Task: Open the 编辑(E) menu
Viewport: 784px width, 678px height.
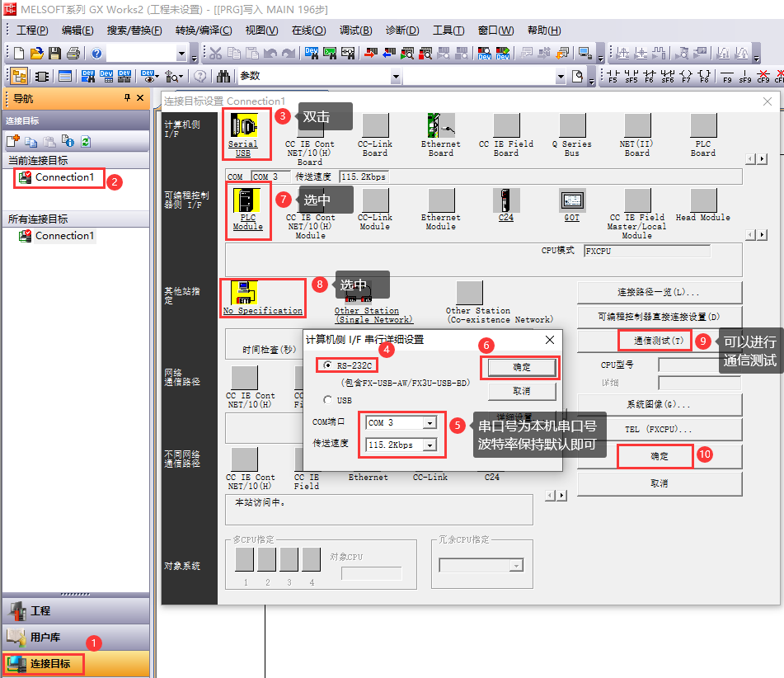Action: click(x=77, y=31)
